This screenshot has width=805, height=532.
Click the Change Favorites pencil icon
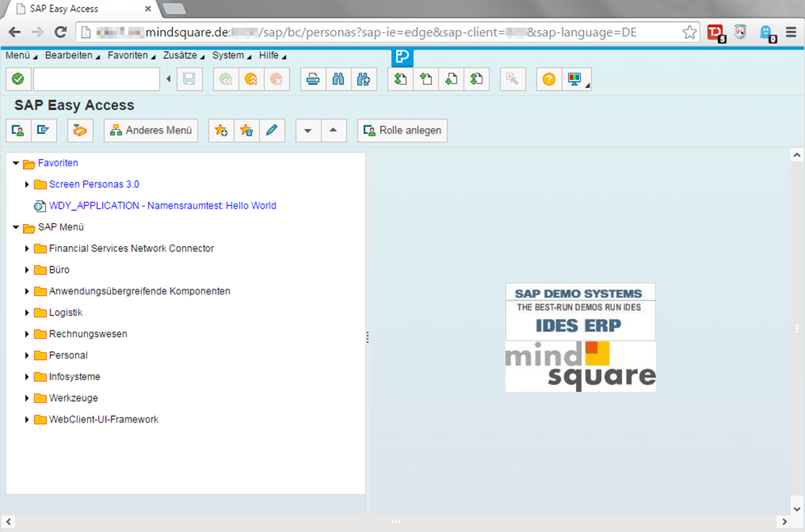pos(272,130)
